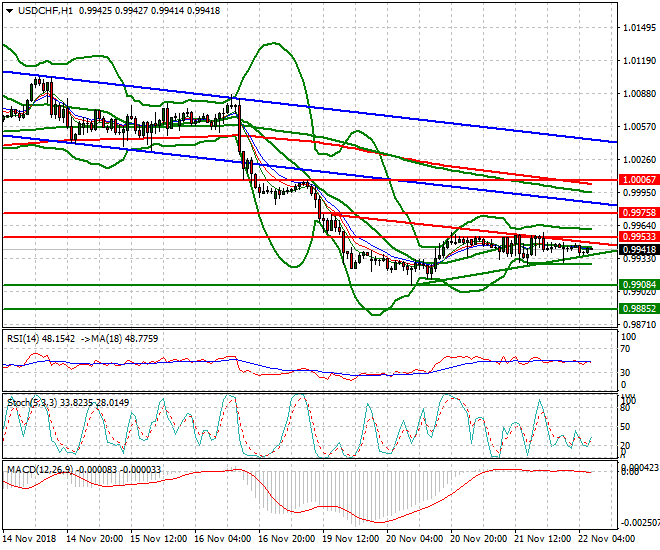Click the 20 Nov 20:00 time label
The height and width of the screenshot is (550, 660).
tap(479, 539)
